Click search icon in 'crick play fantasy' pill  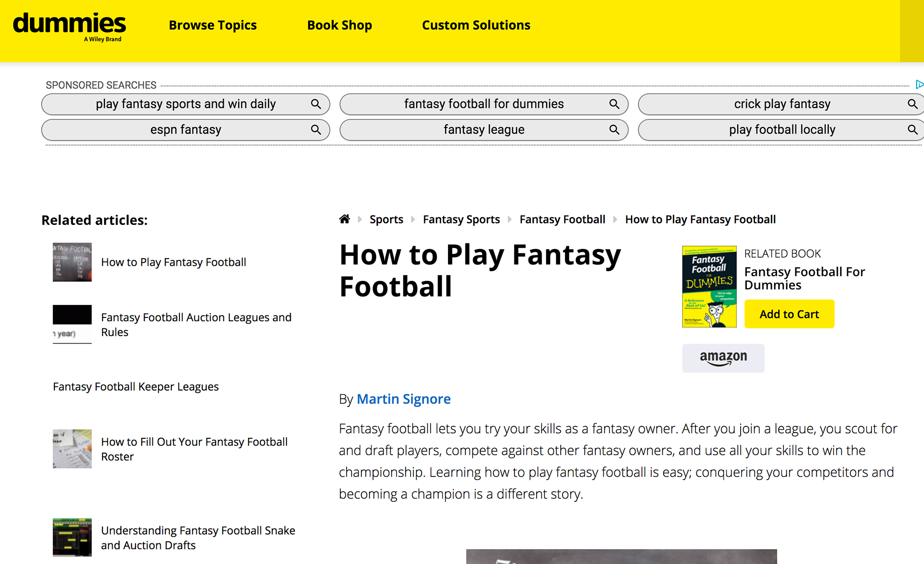point(912,104)
